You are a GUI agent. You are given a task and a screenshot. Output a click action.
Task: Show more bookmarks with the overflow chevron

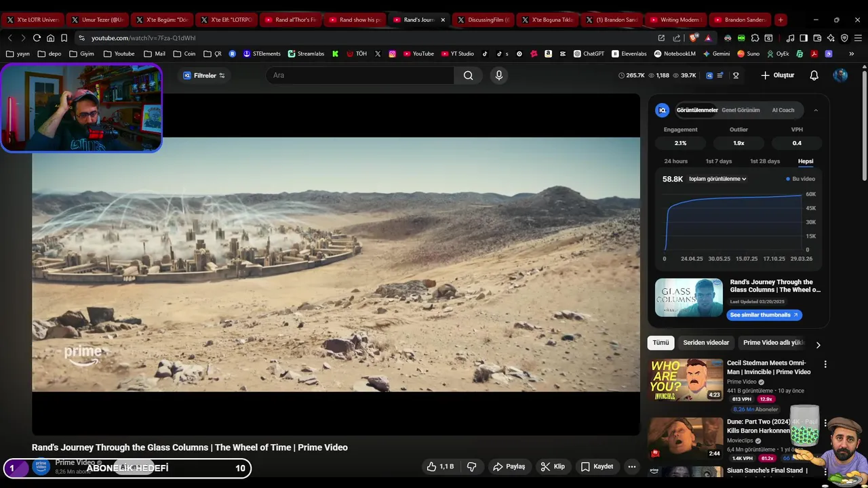(x=852, y=54)
